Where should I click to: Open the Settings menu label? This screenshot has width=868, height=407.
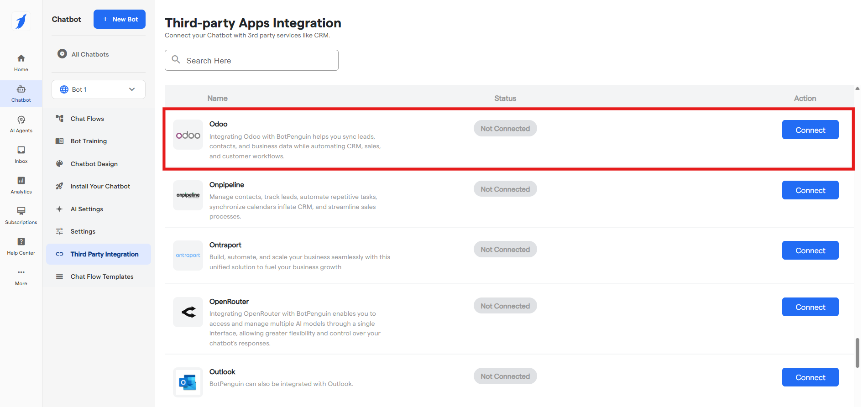pos(83,231)
